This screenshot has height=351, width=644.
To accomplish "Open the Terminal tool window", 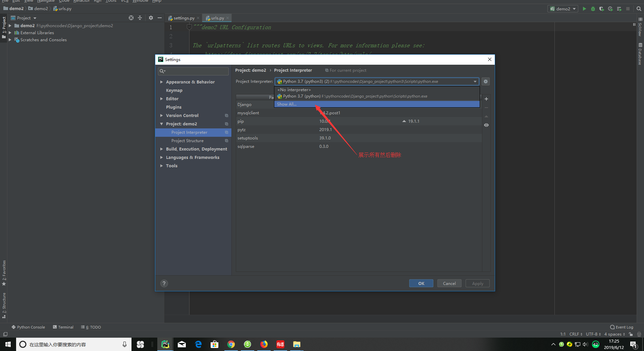I will (63, 327).
